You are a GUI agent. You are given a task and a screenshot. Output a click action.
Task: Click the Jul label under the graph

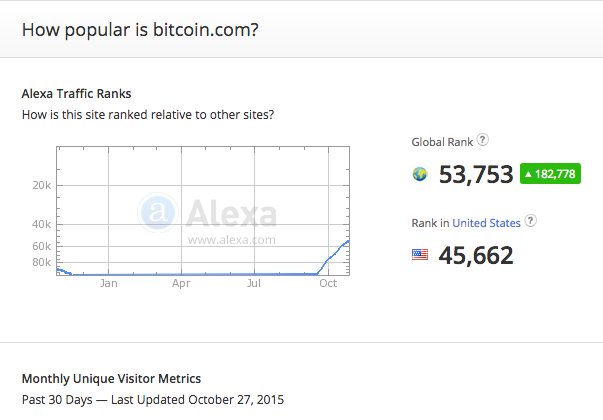tap(254, 283)
